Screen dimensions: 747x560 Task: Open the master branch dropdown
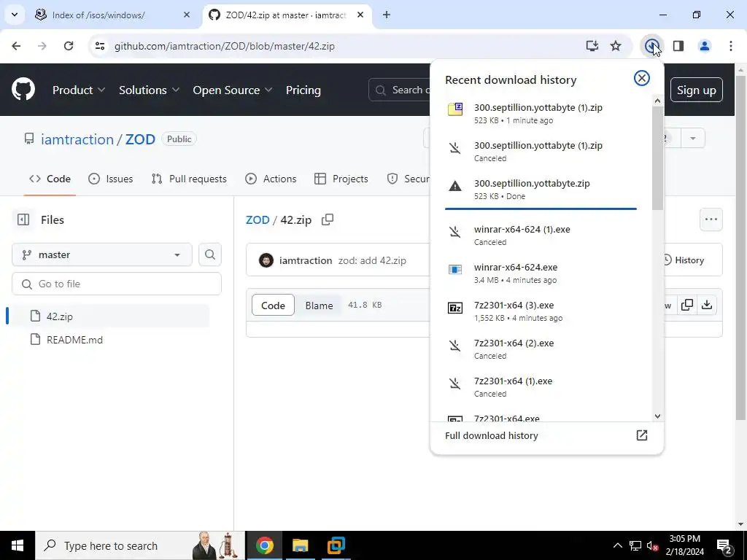(x=102, y=254)
